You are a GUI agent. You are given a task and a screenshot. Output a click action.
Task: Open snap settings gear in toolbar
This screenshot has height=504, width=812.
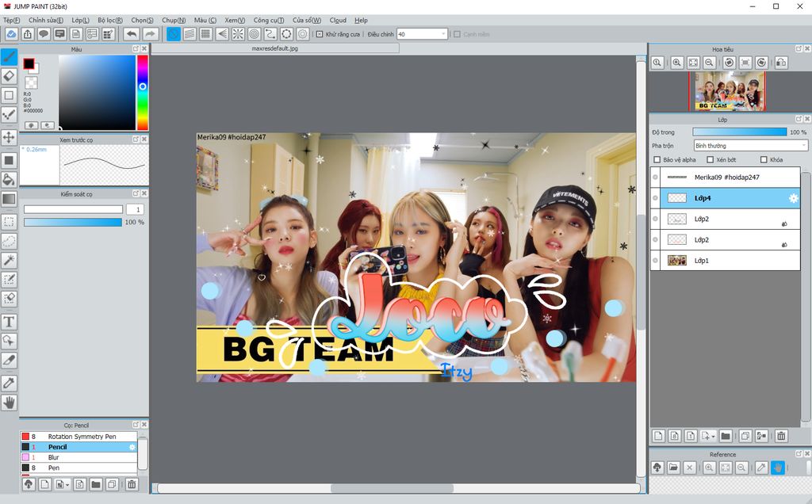point(303,34)
